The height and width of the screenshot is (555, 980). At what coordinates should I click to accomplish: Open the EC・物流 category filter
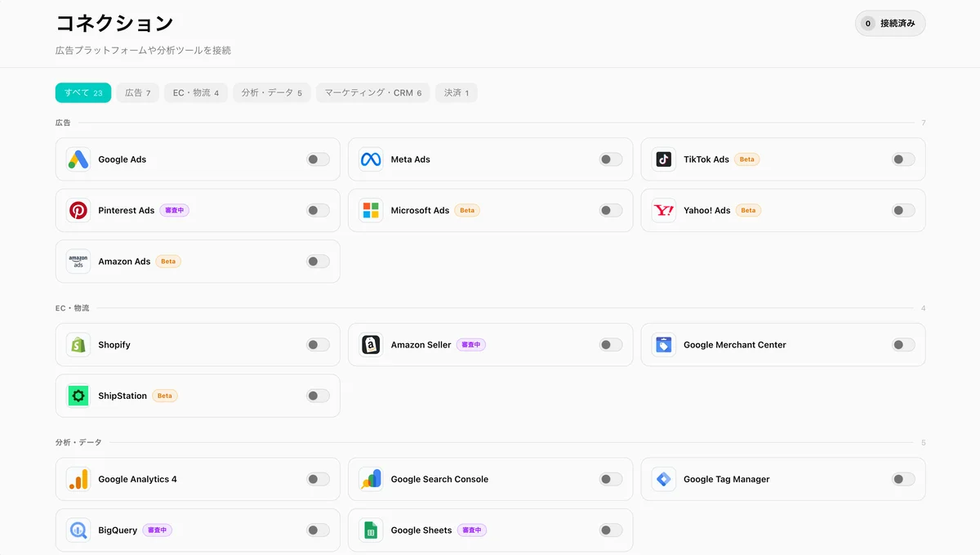[x=196, y=92]
